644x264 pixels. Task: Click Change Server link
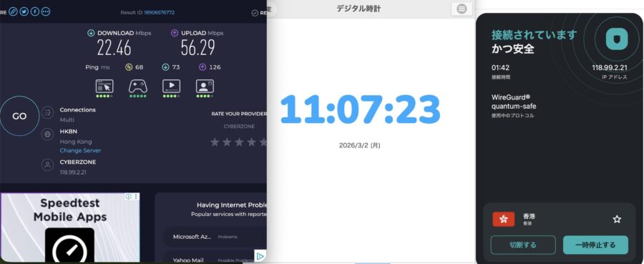[80, 151]
